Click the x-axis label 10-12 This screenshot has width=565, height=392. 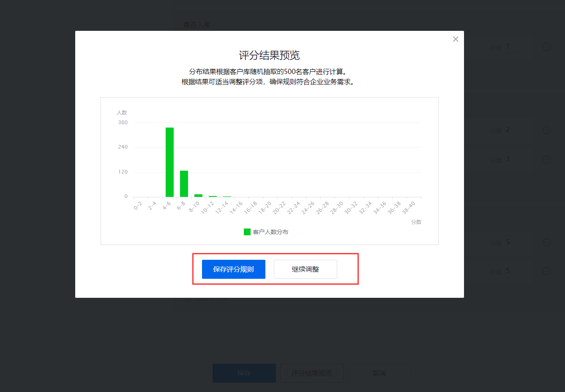[207, 207]
